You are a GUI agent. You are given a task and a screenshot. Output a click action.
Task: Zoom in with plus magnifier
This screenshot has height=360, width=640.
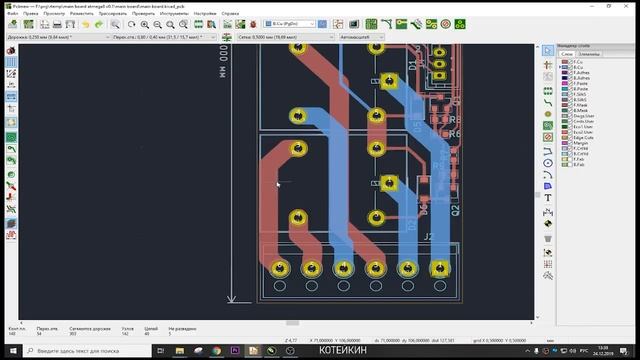coord(144,24)
